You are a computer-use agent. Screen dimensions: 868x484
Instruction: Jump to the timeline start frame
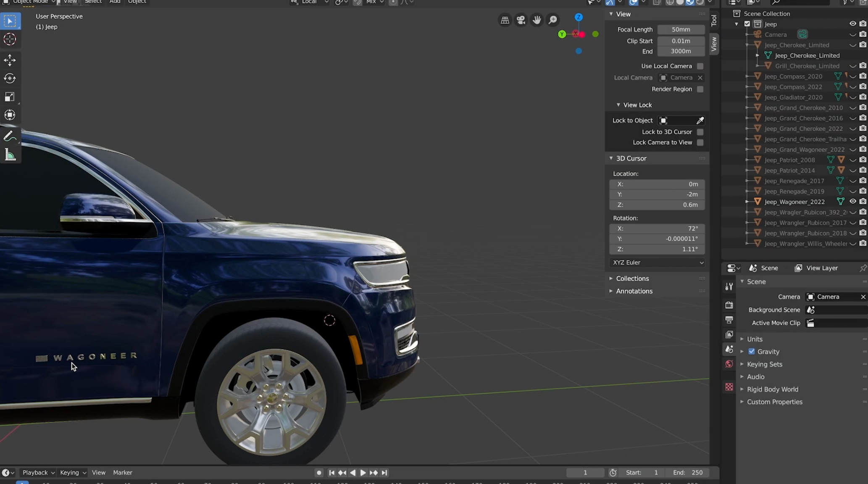[331, 473]
